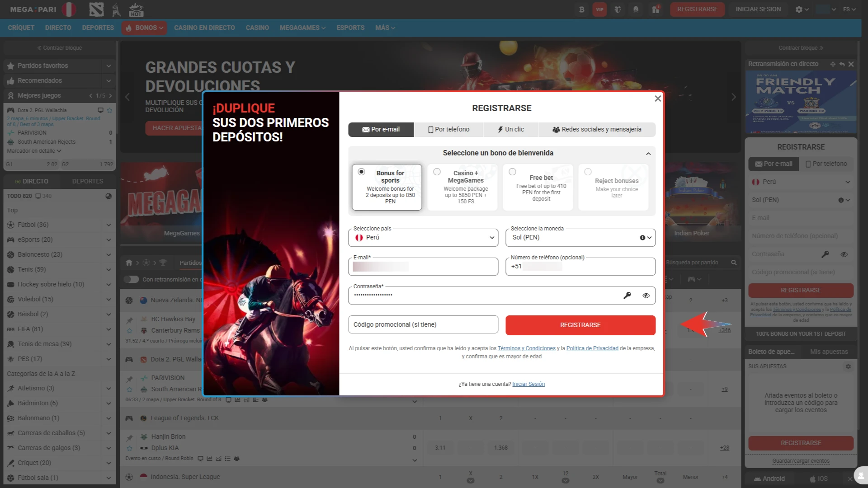The width and height of the screenshot is (868, 488).
Task: Open the Dota 2 icon in top bar
Action: coord(96,9)
